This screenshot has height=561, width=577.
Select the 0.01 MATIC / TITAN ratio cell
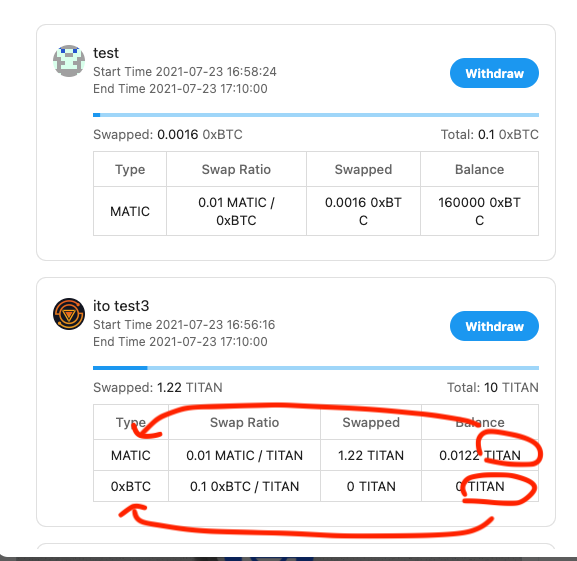coord(244,455)
